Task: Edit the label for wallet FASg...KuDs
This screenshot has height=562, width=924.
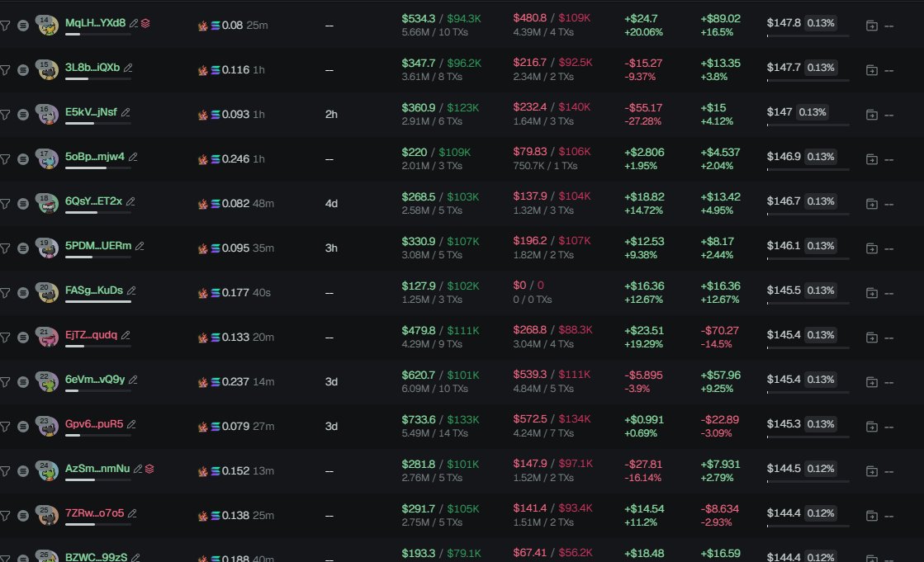Action: (x=131, y=290)
